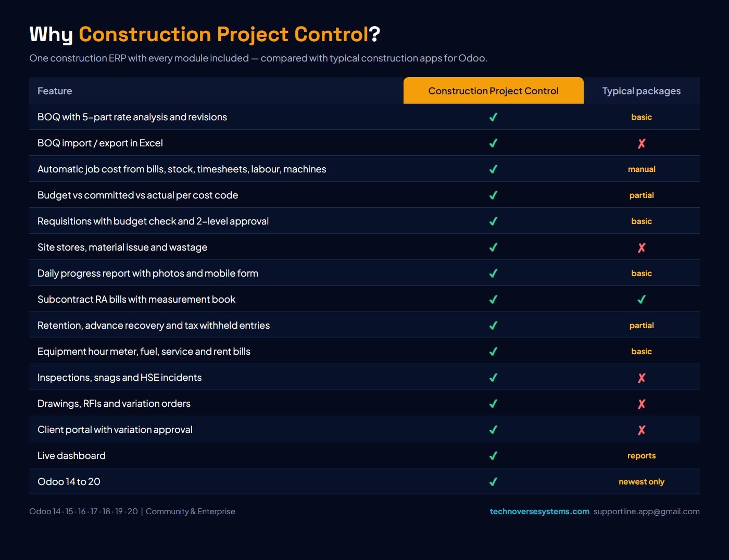Click the "Subcontract RA bills with measurement book" feature text
Screen dimensions: 729x560
(136, 300)
